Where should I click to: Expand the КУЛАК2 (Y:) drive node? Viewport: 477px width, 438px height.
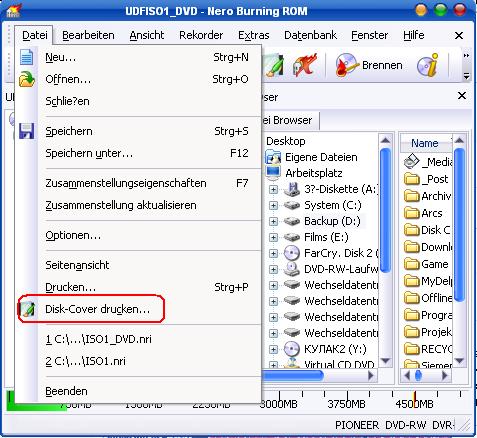coord(273,349)
